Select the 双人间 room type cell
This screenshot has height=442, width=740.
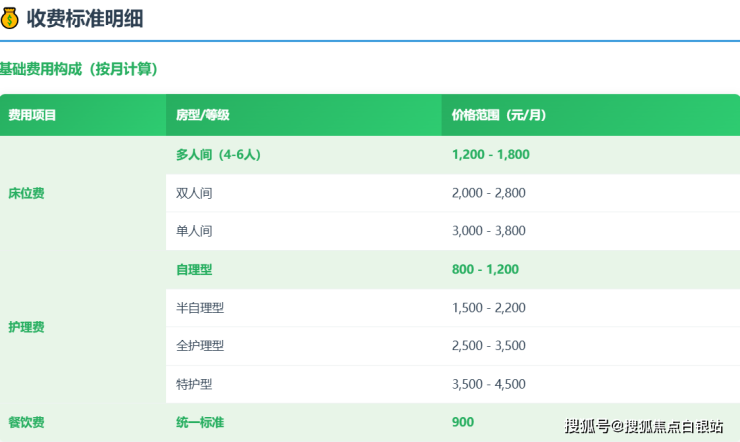(x=194, y=193)
